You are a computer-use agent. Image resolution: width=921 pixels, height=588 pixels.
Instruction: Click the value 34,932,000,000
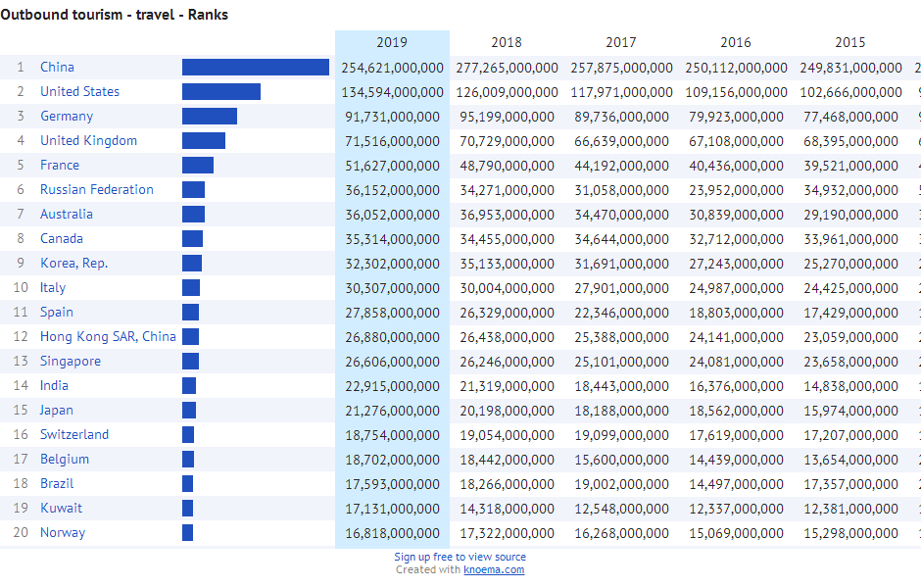point(850,190)
